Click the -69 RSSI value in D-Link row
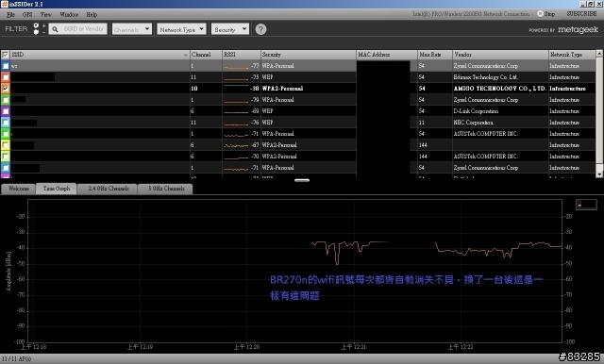604x364 pixels. 255,111
